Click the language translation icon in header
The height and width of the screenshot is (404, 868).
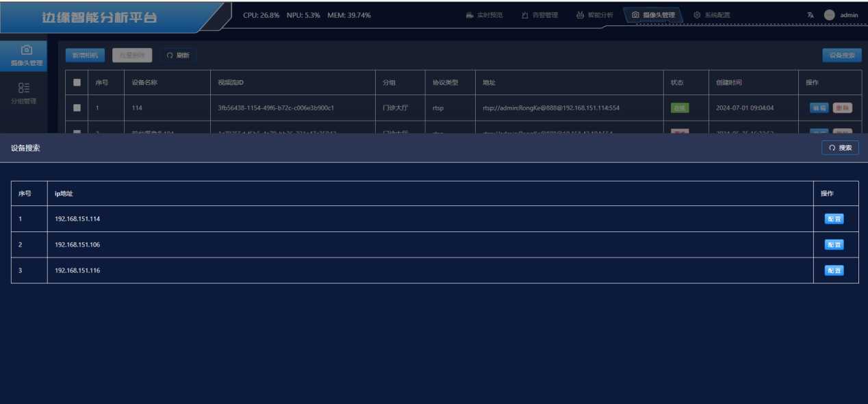tap(810, 15)
